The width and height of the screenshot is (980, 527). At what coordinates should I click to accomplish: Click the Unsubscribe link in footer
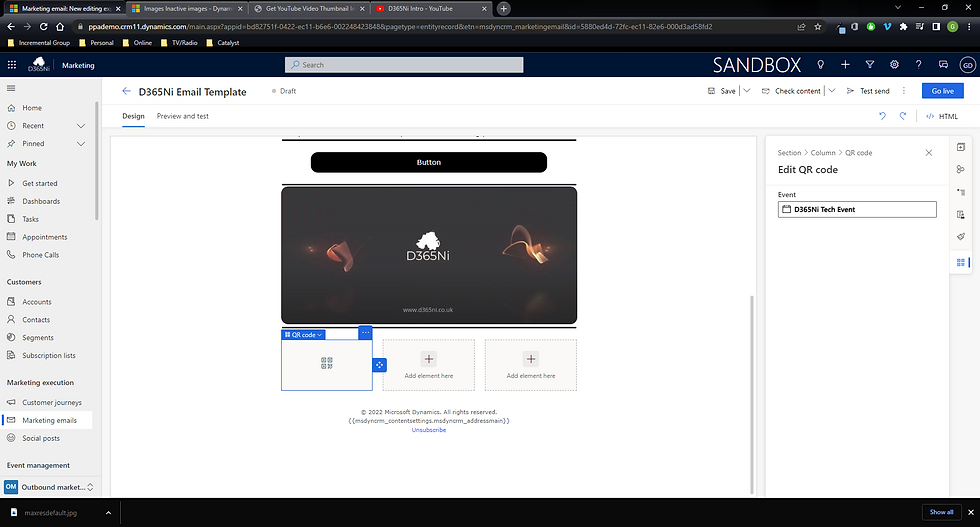[429, 430]
